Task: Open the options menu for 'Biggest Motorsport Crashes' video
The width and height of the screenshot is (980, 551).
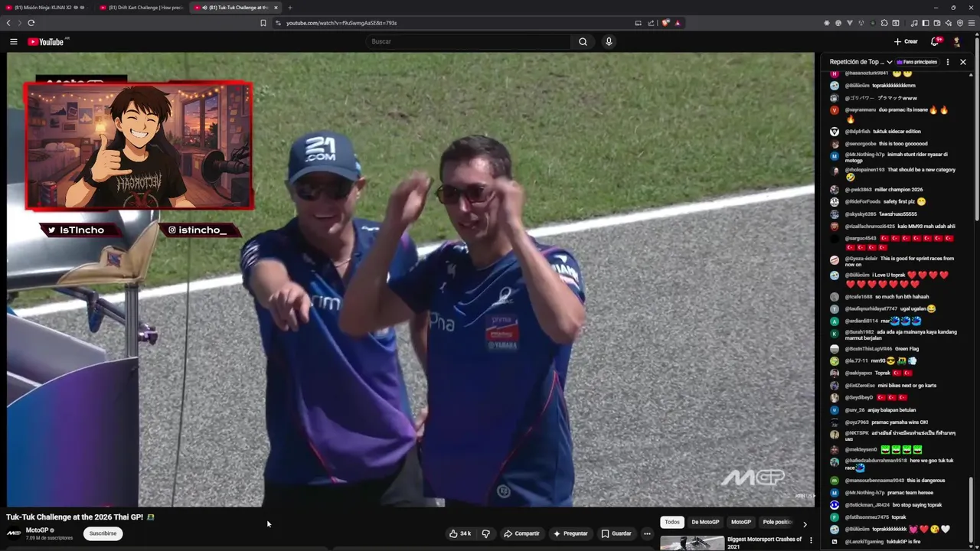Action: click(811, 540)
